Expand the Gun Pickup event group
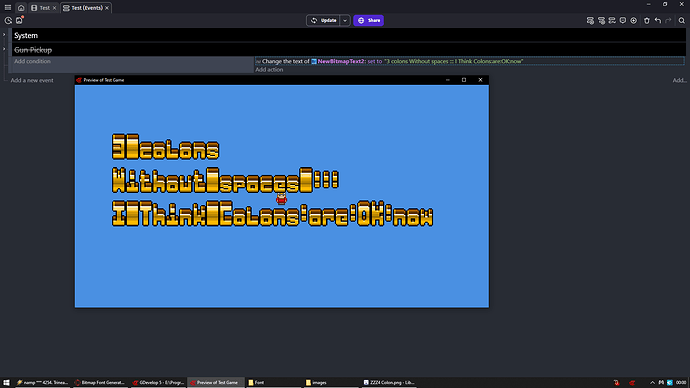 coord(4,49)
